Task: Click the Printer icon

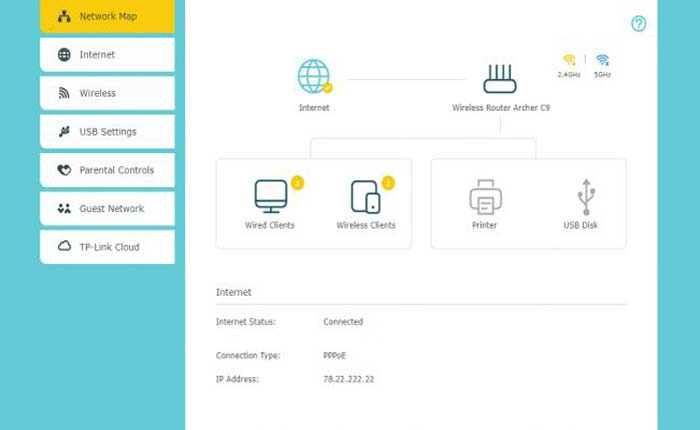Action: click(485, 196)
